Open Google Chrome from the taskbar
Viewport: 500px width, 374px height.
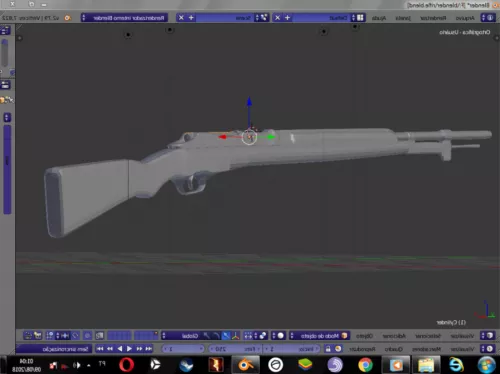click(365, 365)
